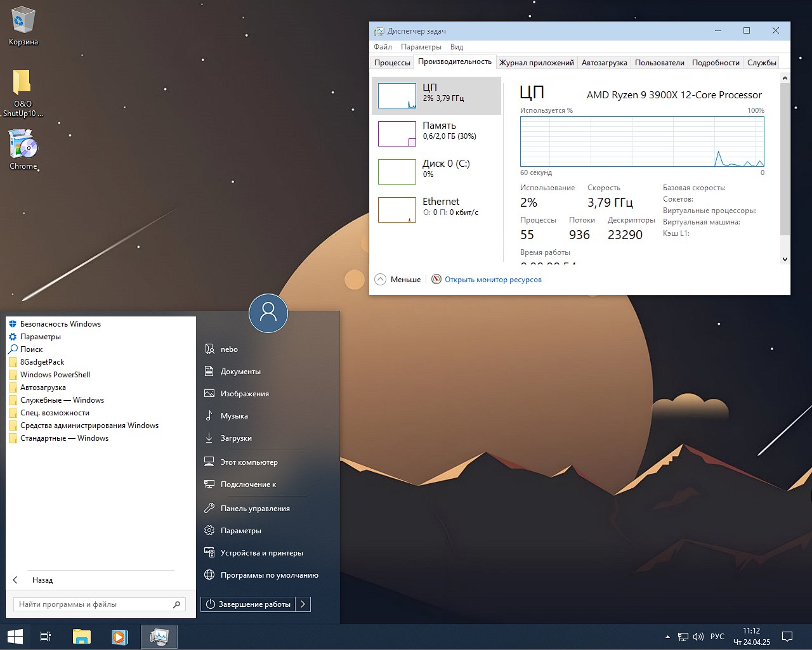Collapse details with the Меньше button
Image resolution: width=812 pixels, height=650 pixels.
point(398,280)
